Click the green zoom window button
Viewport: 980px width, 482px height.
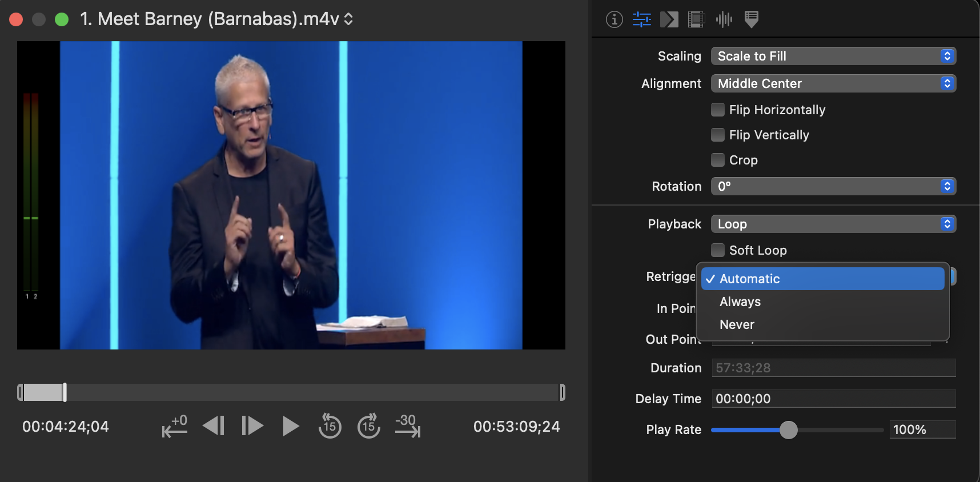pos(62,19)
